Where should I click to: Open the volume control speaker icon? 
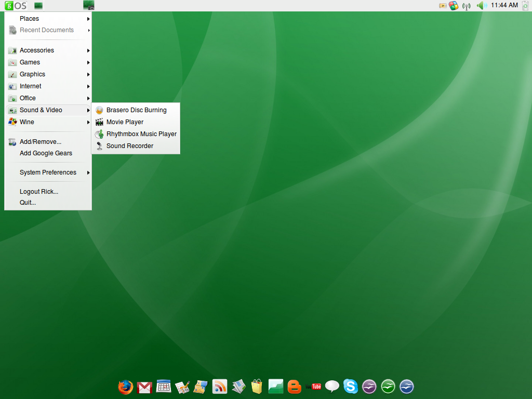[482, 5]
